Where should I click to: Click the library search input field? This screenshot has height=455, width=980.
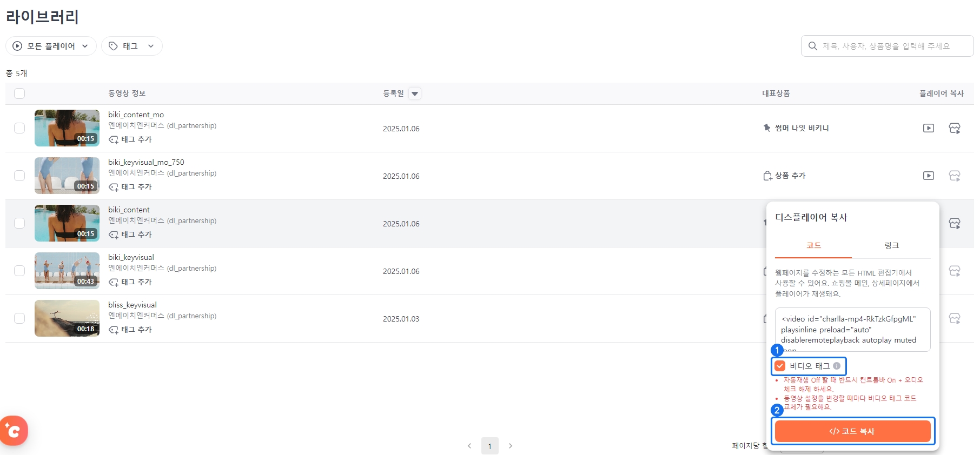pos(887,46)
